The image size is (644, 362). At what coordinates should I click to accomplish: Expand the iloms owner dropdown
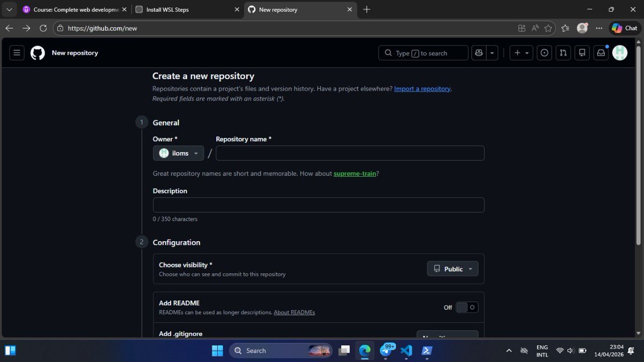[x=178, y=153]
